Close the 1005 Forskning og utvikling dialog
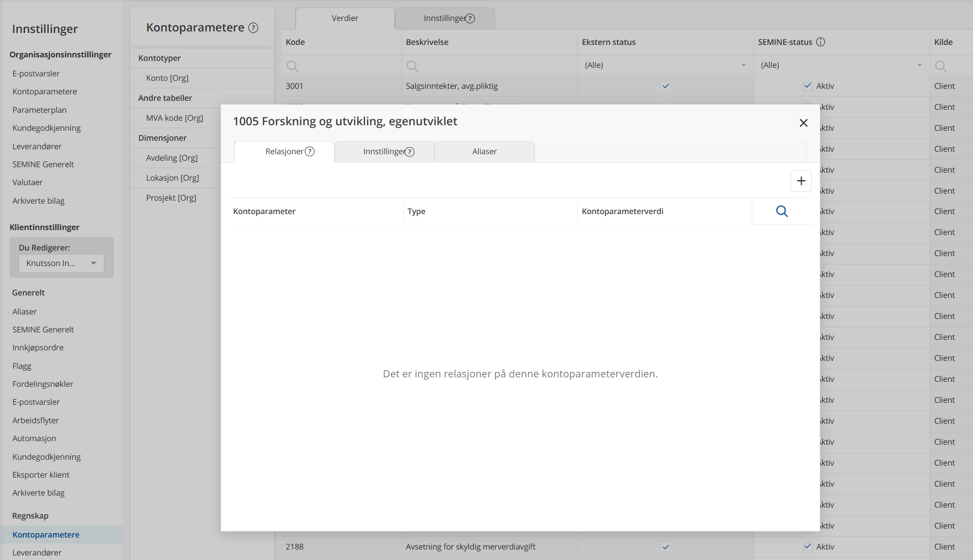This screenshot has width=973, height=560. click(803, 123)
